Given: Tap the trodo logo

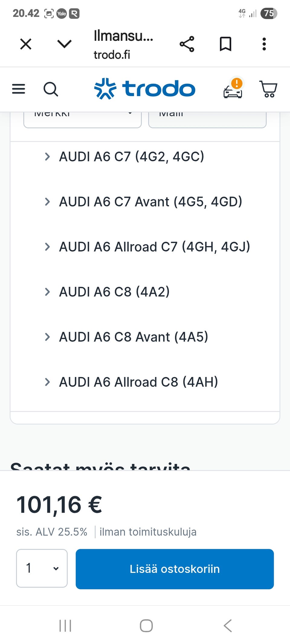Looking at the screenshot, I should (145, 89).
